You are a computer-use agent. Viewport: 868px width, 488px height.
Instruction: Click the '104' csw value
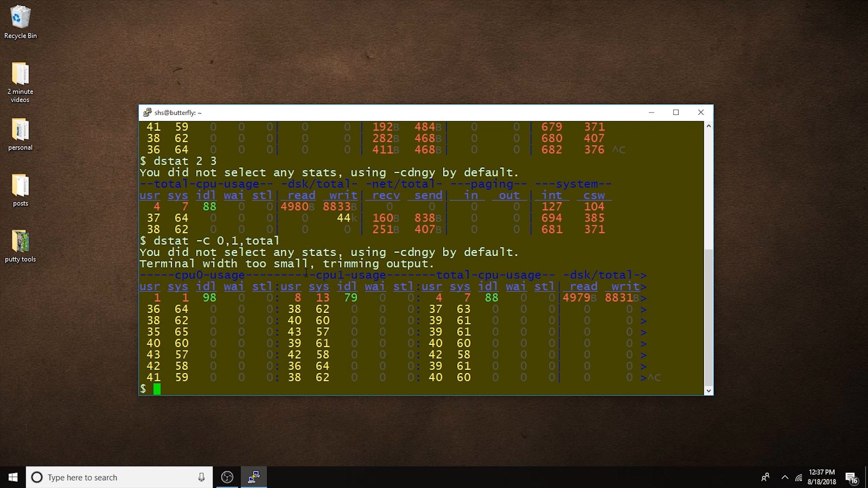tap(594, 206)
